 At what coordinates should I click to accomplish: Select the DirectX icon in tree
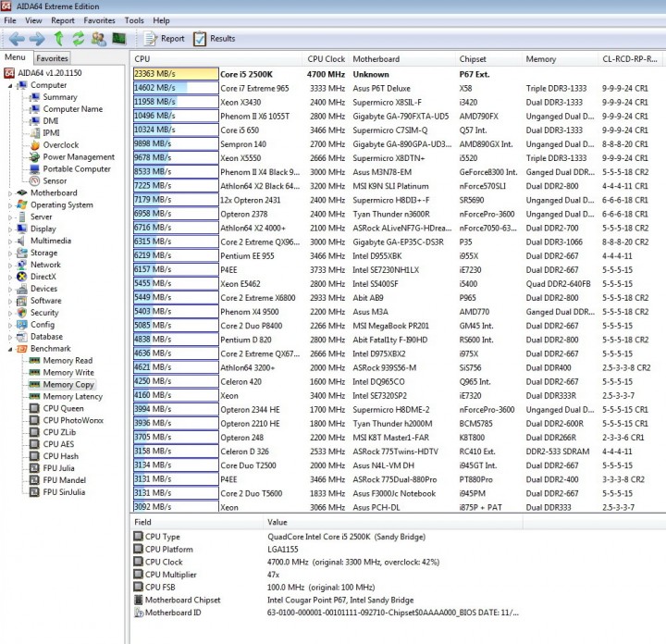[x=22, y=277]
